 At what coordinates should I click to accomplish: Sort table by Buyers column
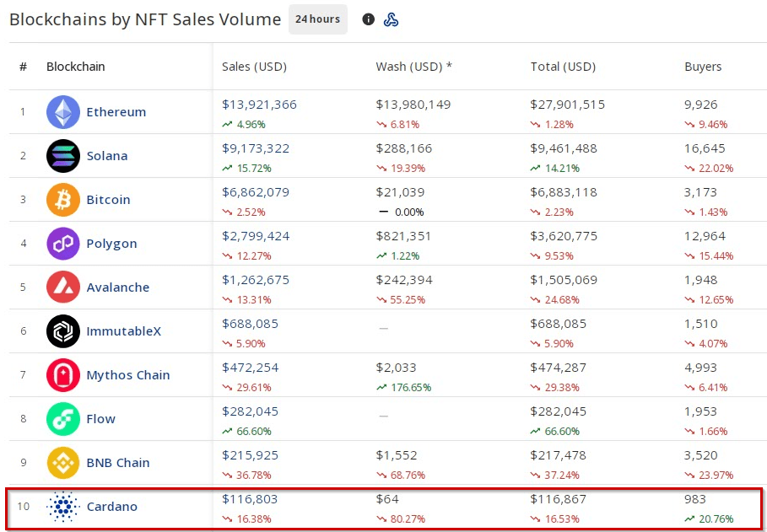(703, 67)
